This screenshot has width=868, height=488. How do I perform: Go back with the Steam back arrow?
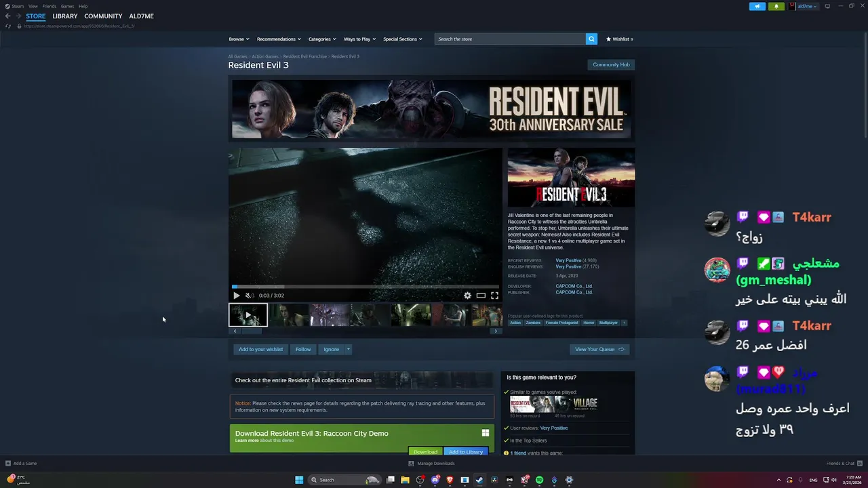click(8, 16)
